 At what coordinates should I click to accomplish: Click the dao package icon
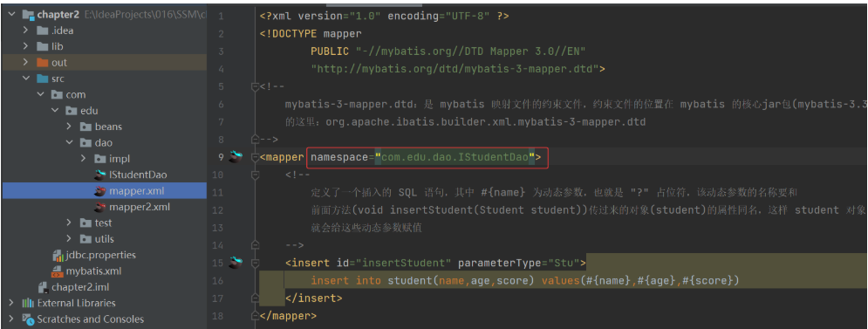[x=85, y=143]
